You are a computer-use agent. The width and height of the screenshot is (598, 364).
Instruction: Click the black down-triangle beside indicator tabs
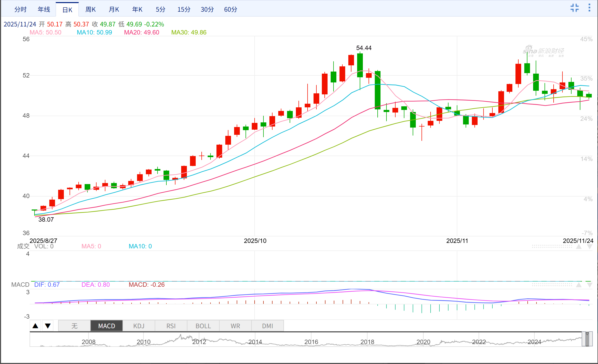tap(48, 326)
